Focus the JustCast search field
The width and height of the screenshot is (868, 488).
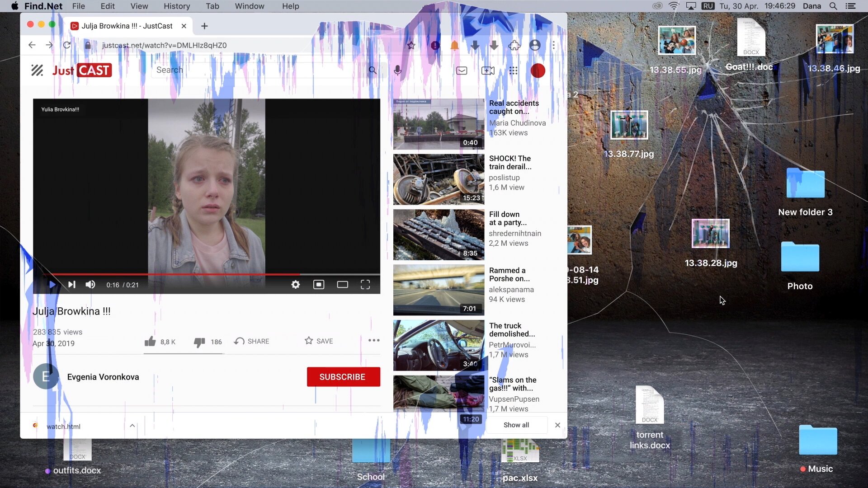[x=258, y=70]
